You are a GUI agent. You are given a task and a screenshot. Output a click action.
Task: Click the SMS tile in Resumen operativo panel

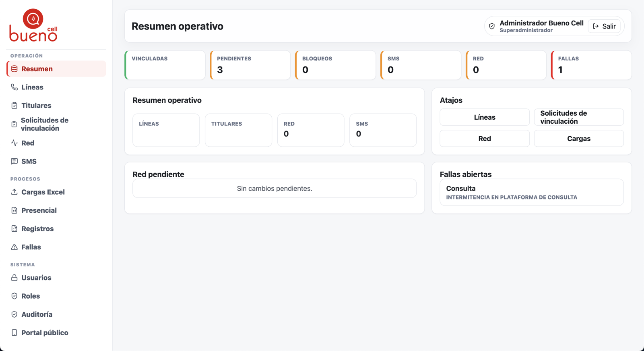(x=383, y=130)
